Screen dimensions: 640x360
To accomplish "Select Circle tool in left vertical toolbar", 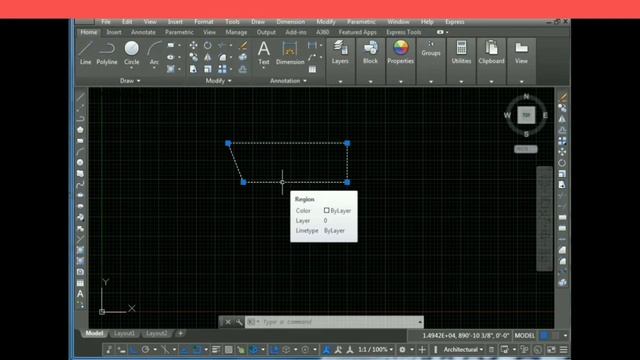I will point(80,162).
